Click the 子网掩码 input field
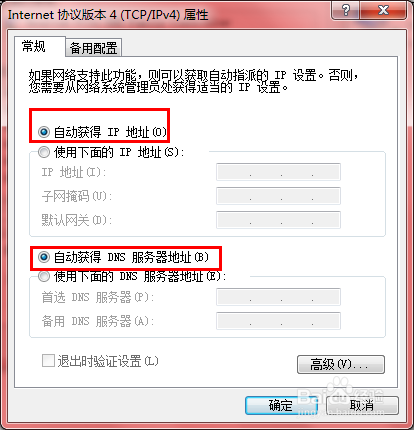This screenshot has width=414, height=430. (x=278, y=196)
